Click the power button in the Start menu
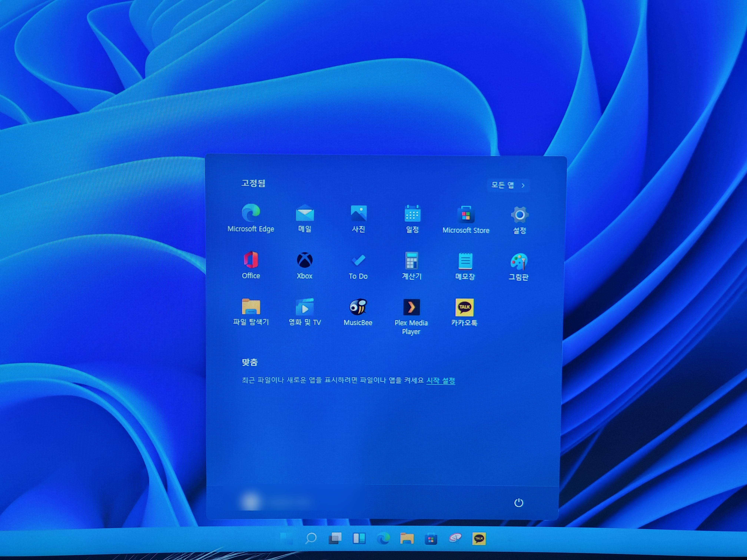Screen dimensions: 747x560 [519, 503]
